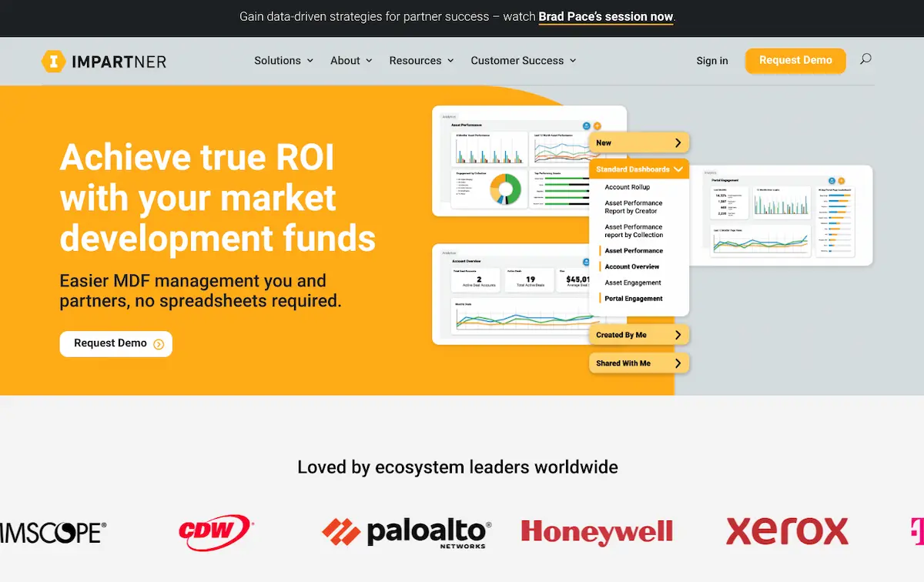
Task: Expand the Shared With Me section
Action: coord(639,363)
